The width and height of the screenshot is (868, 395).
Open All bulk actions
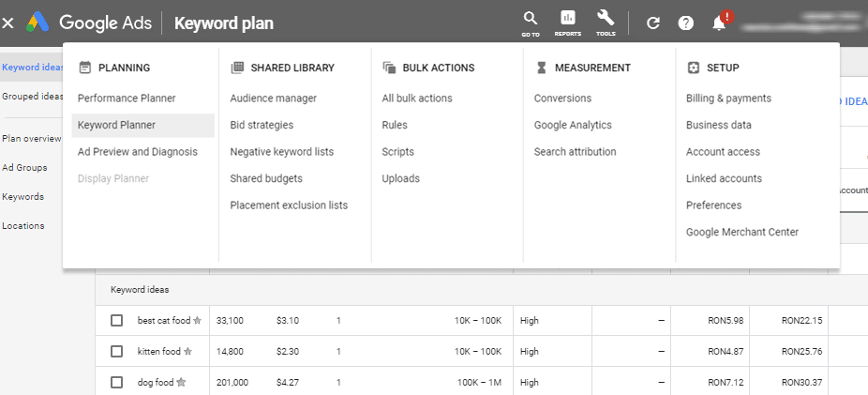pos(417,99)
